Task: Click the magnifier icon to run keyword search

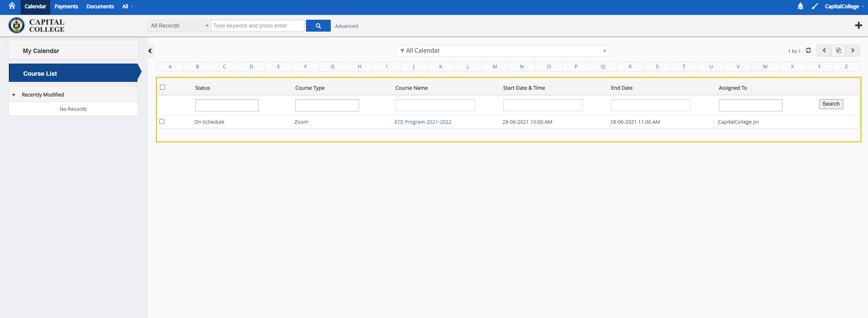Action: click(318, 25)
